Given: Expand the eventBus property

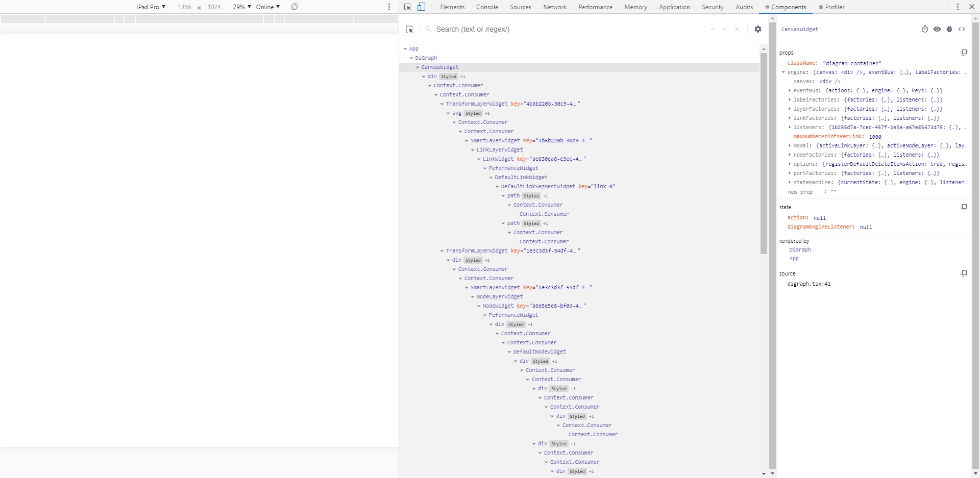Looking at the screenshot, I should click(790, 91).
